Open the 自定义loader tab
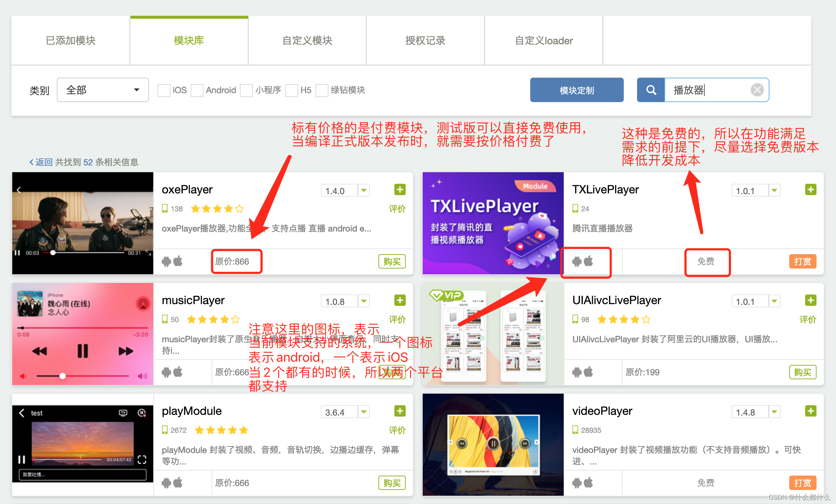Image resolution: width=836 pixels, height=504 pixels. point(544,40)
